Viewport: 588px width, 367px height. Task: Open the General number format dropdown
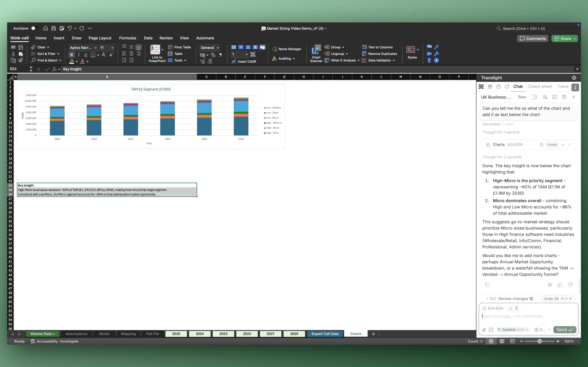tap(209, 48)
